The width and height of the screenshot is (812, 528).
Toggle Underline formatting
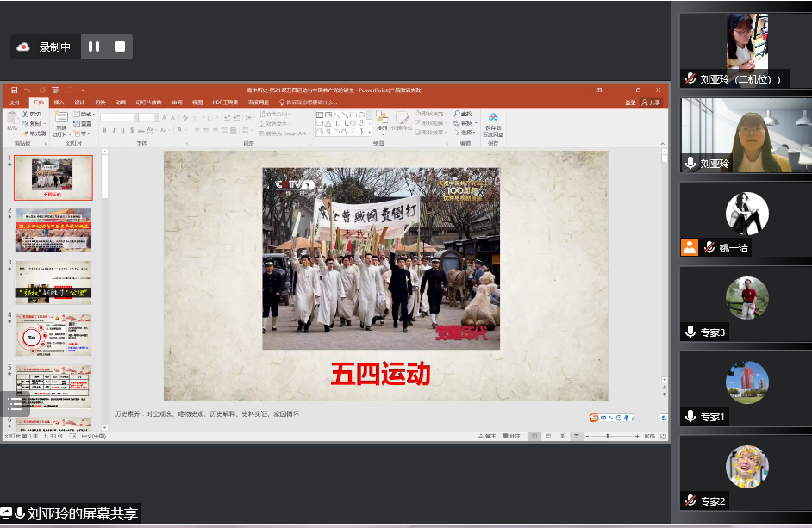click(x=122, y=130)
